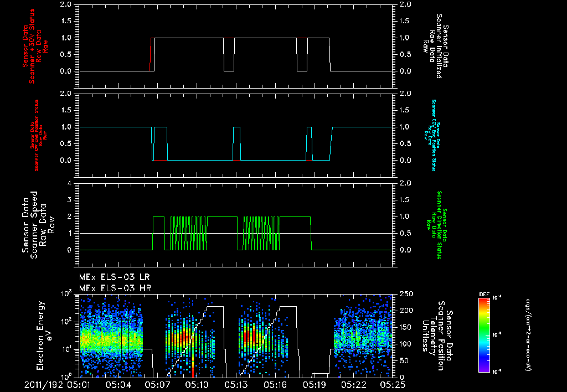The height and width of the screenshot is (392, 567).
Task: Click the 05:04 time tick label
Action: [118, 385]
